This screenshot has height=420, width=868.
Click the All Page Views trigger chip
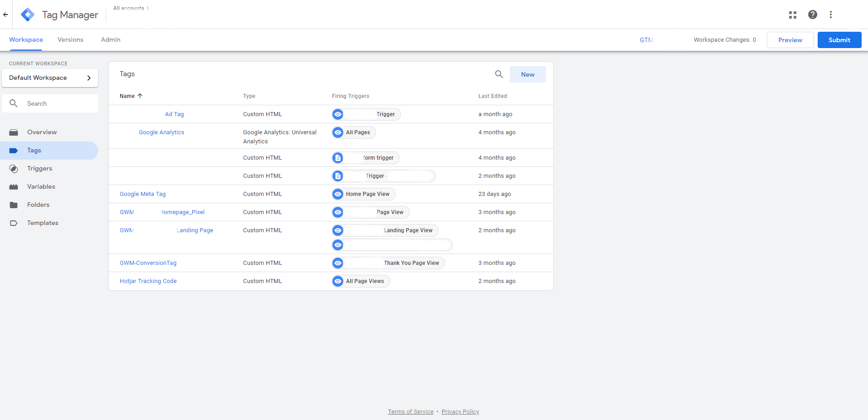361,281
